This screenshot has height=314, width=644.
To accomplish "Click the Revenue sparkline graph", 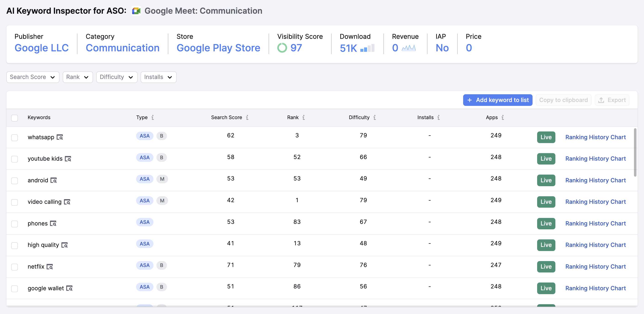I will click(x=410, y=48).
